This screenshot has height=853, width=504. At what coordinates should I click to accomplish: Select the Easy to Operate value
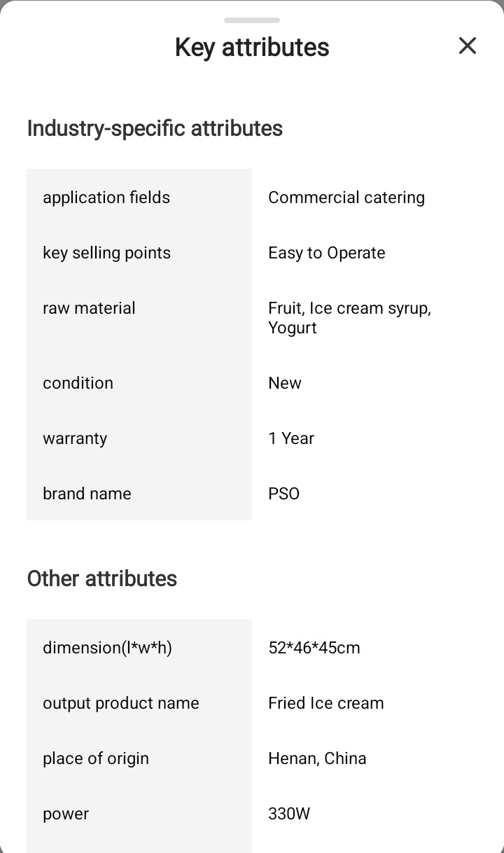click(x=327, y=253)
